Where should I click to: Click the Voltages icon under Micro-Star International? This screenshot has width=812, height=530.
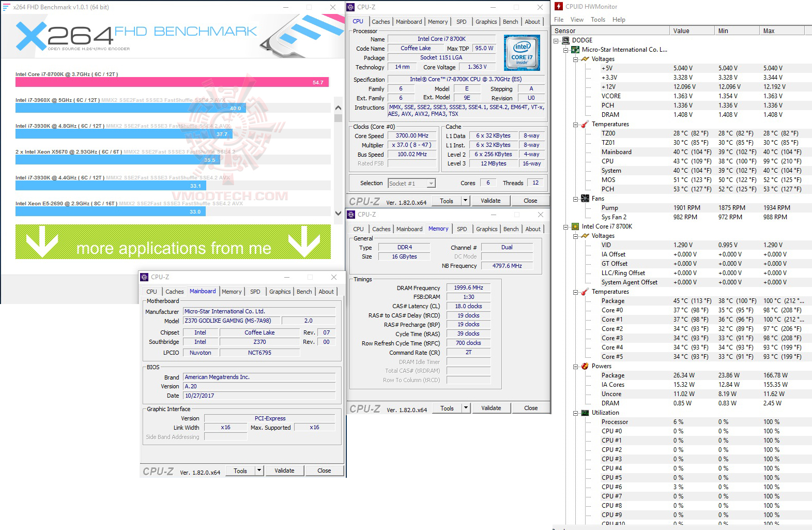[x=585, y=59]
